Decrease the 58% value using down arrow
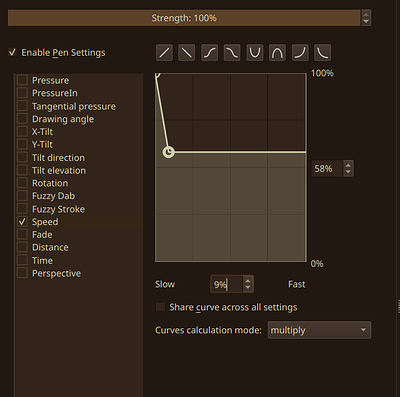 [348, 172]
